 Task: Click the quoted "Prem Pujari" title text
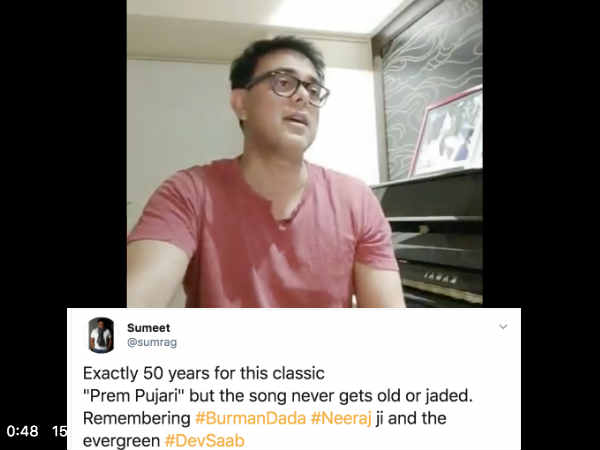click(x=134, y=396)
